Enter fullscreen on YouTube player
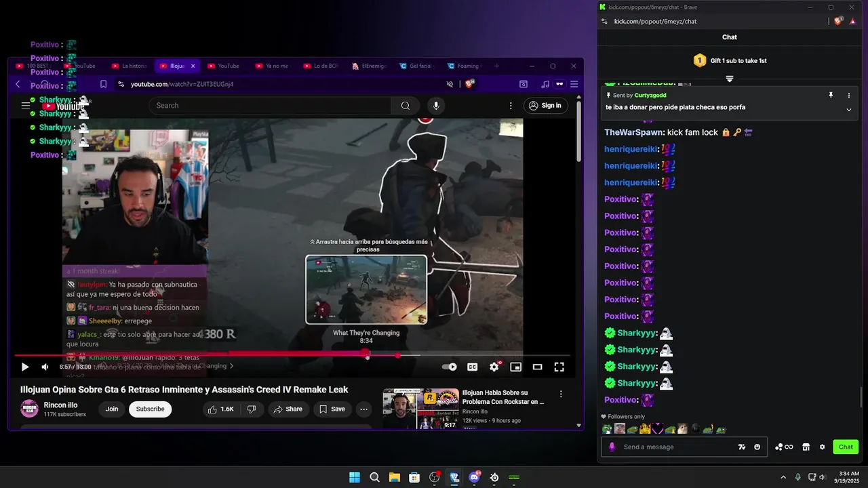This screenshot has width=868, height=488. click(x=559, y=367)
